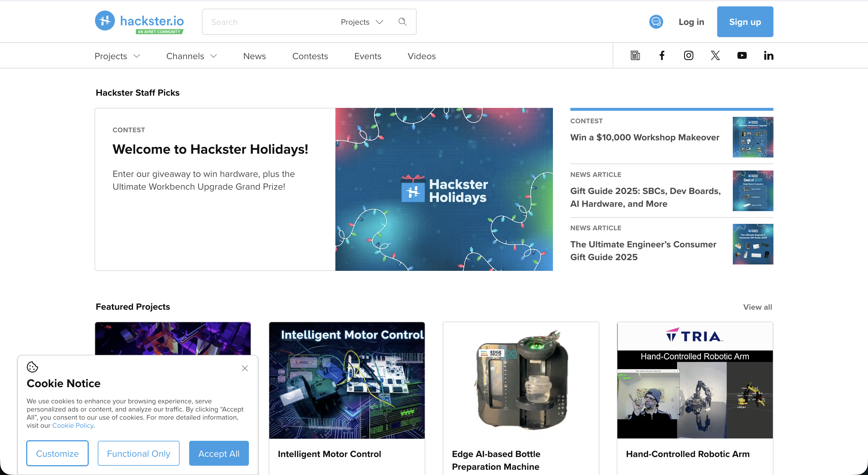Expand the Projects search filter dropdown

click(x=362, y=22)
